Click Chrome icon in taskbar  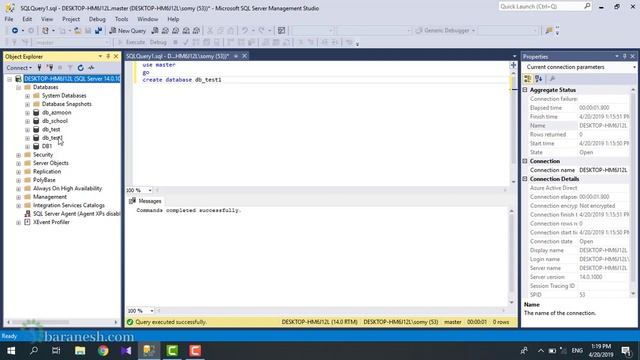tap(103, 351)
